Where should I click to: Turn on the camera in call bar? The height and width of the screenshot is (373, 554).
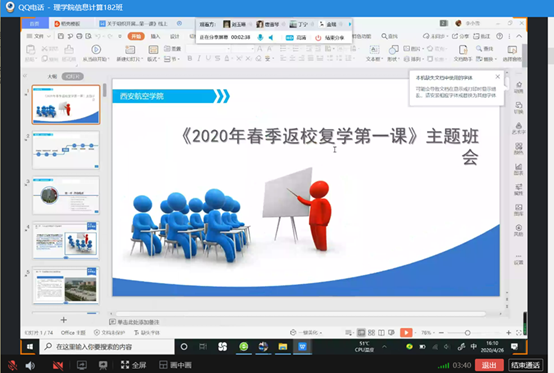tap(58, 365)
